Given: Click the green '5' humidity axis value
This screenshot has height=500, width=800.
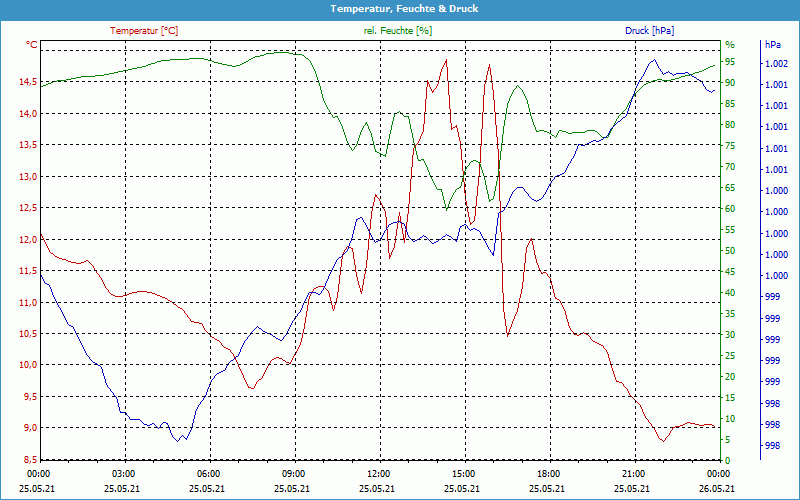Looking at the screenshot, I should click(x=728, y=440).
